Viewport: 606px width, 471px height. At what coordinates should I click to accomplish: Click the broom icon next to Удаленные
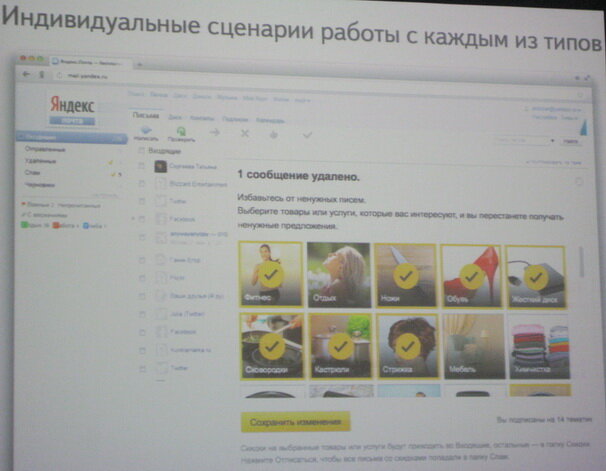(111, 163)
